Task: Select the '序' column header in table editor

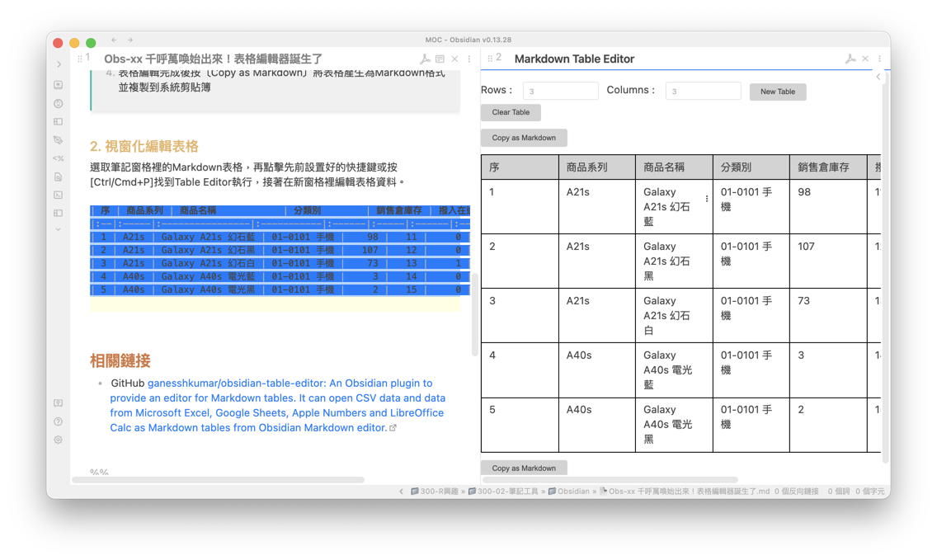Action: tap(520, 167)
